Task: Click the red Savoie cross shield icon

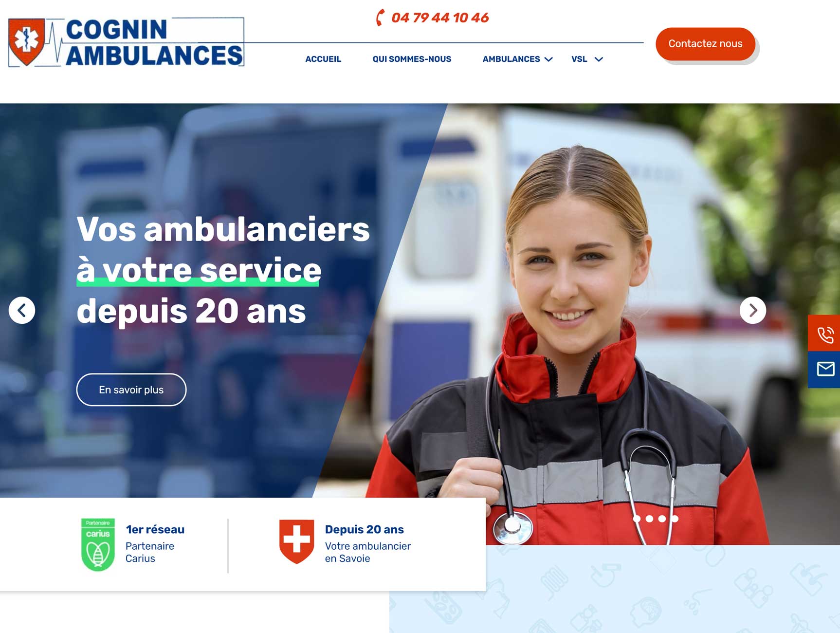Action: click(296, 541)
